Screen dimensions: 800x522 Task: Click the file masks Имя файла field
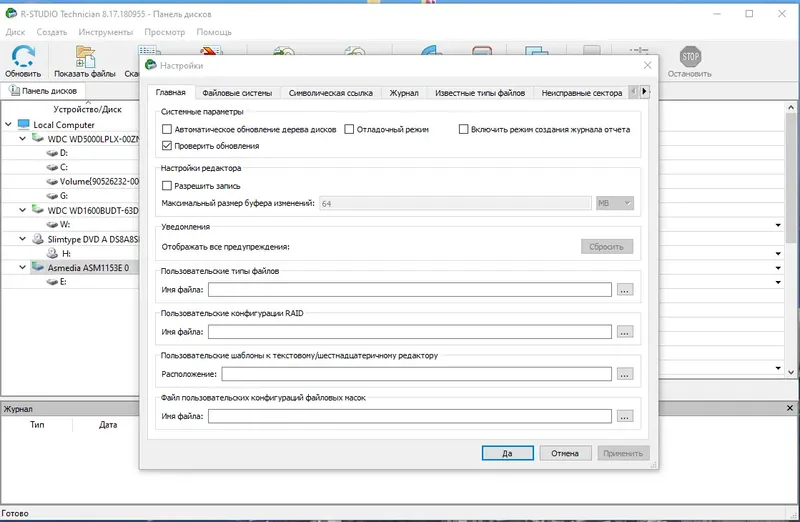(x=410, y=416)
